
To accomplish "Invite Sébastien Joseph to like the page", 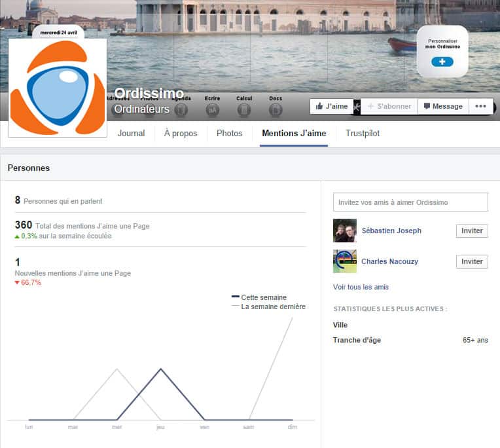I will click(x=472, y=231).
